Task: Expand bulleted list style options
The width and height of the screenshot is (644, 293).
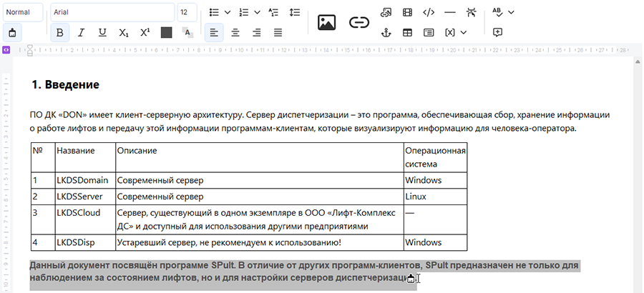Action: click(227, 12)
